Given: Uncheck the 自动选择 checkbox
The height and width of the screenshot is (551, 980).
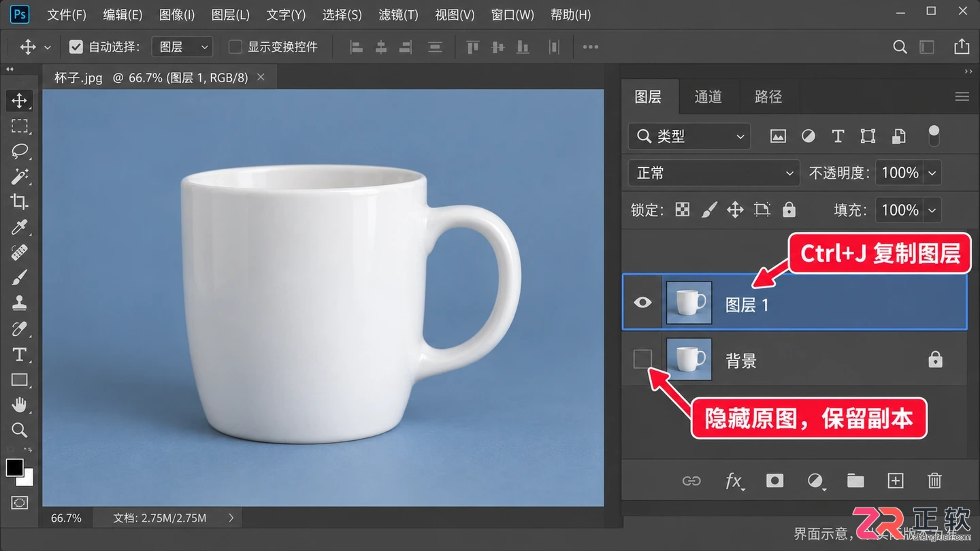Looking at the screenshot, I should pos(76,47).
